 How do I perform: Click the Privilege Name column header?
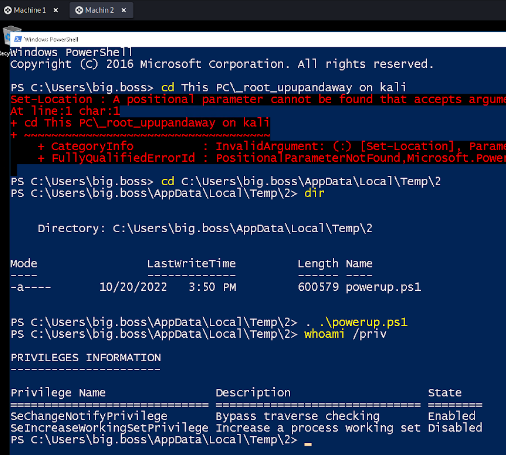click(x=58, y=393)
